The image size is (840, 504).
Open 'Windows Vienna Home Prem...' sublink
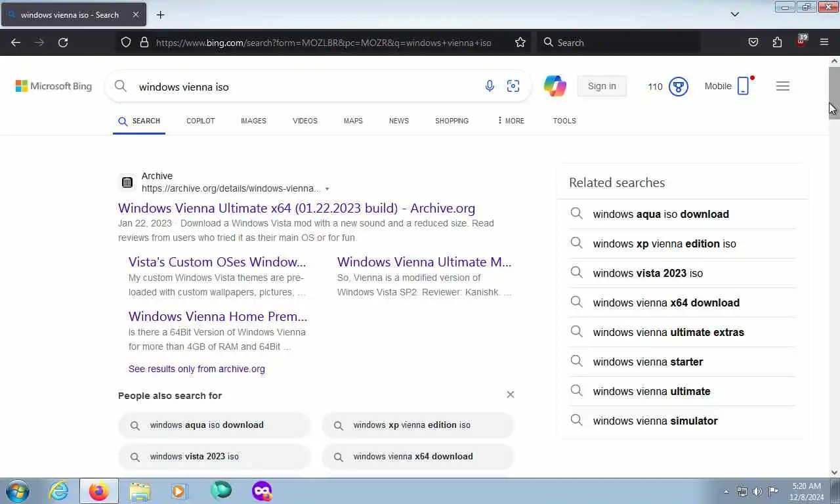[x=218, y=316]
